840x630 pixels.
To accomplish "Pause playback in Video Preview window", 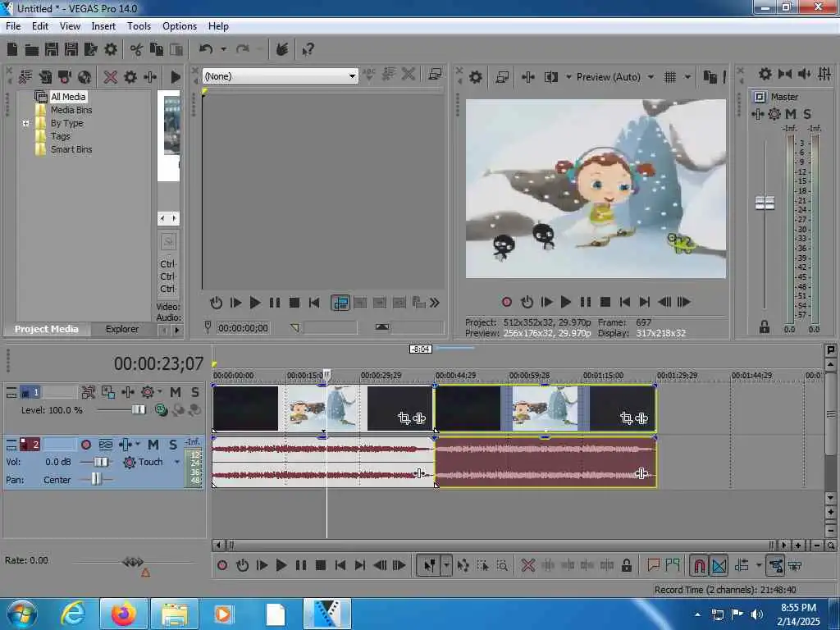I will pos(586,302).
